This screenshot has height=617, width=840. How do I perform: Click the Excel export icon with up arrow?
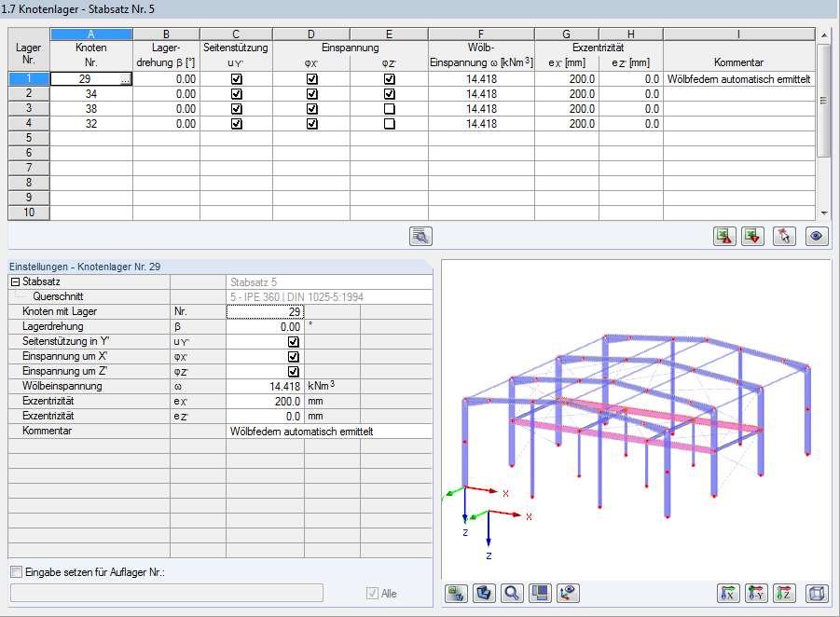pos(724,236)
